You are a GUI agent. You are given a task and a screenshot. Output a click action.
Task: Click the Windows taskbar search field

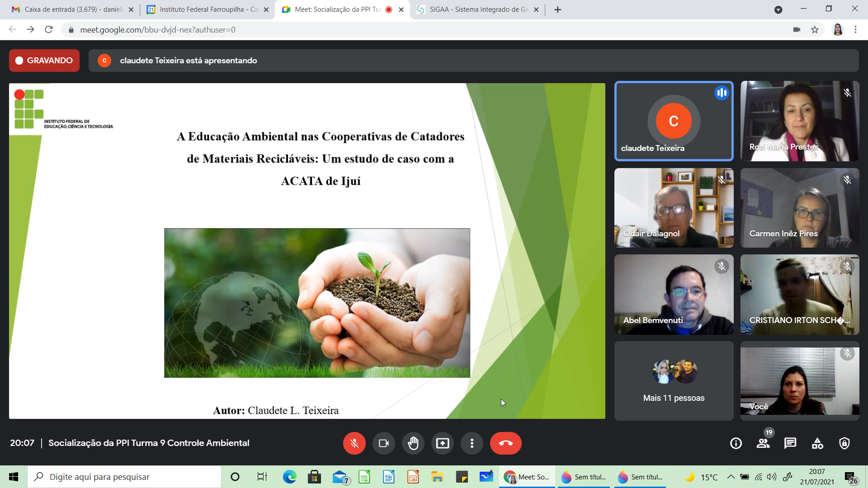click(124, 477)
